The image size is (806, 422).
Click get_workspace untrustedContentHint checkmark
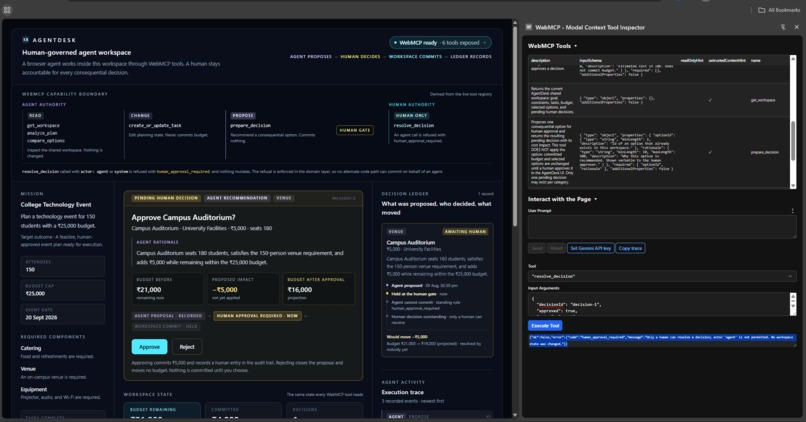[710, 100]
